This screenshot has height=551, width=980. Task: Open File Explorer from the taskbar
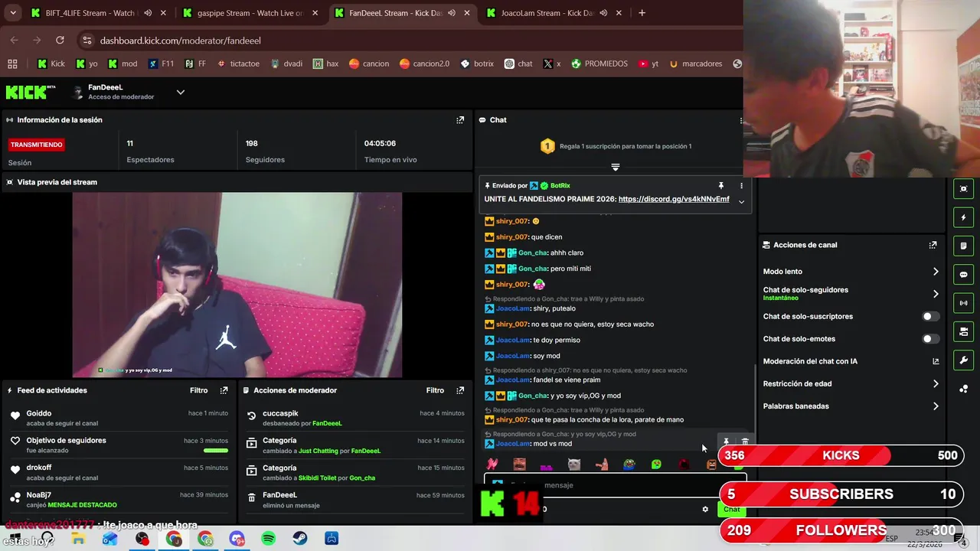(78, 539)
